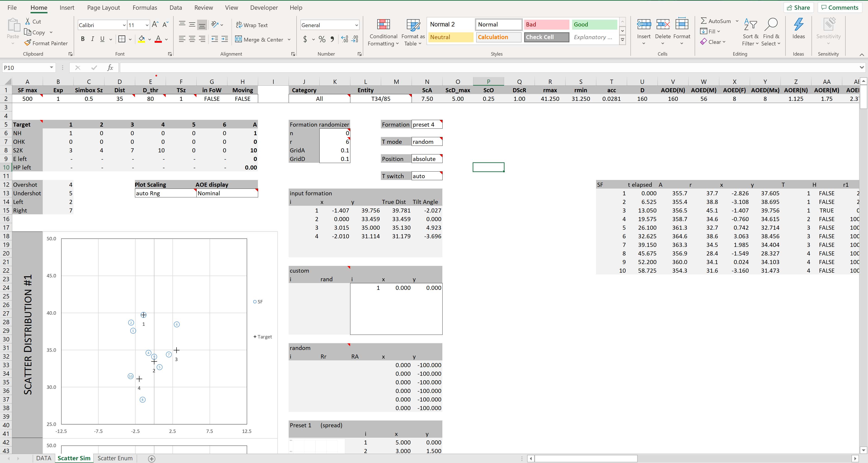Image resolution: width=868 pixels, height=463 pixels.
Task: Click the Font Color red A icon
Action: [158, 39]
